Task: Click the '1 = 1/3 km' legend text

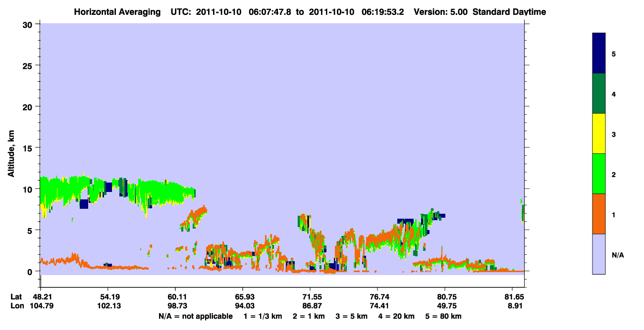Action: (263, 316)
